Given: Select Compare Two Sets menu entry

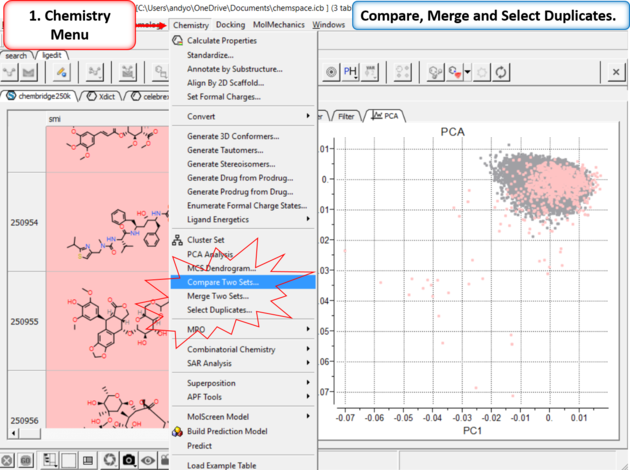Looking at the screenshot, I should click(x=222, y=283).
